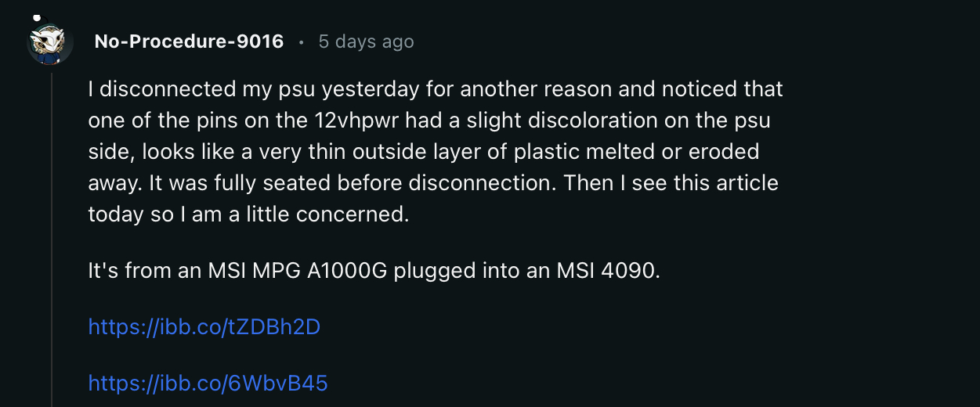Click the white dot above the avatar

coord(36,17)
